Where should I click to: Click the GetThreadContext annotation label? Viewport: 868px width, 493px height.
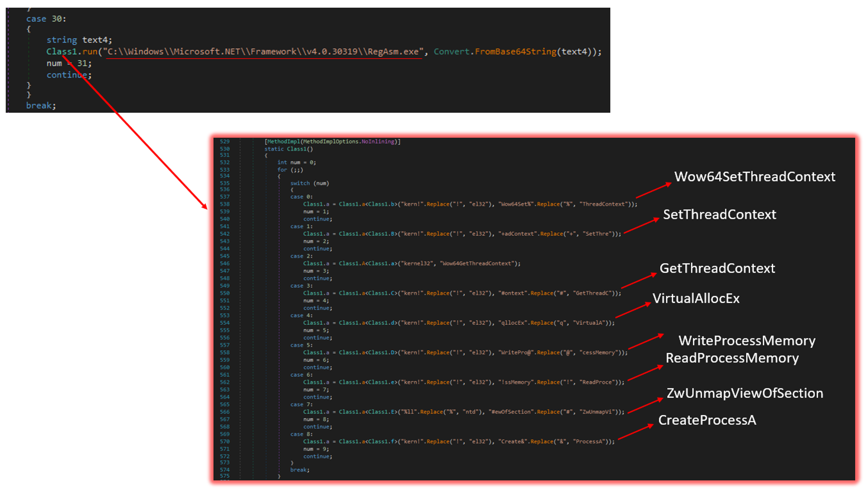click(717, 269)
